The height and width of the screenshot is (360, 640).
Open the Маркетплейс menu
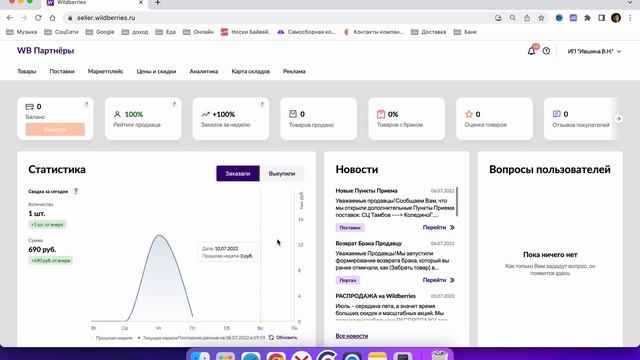(x=105, y=71)
